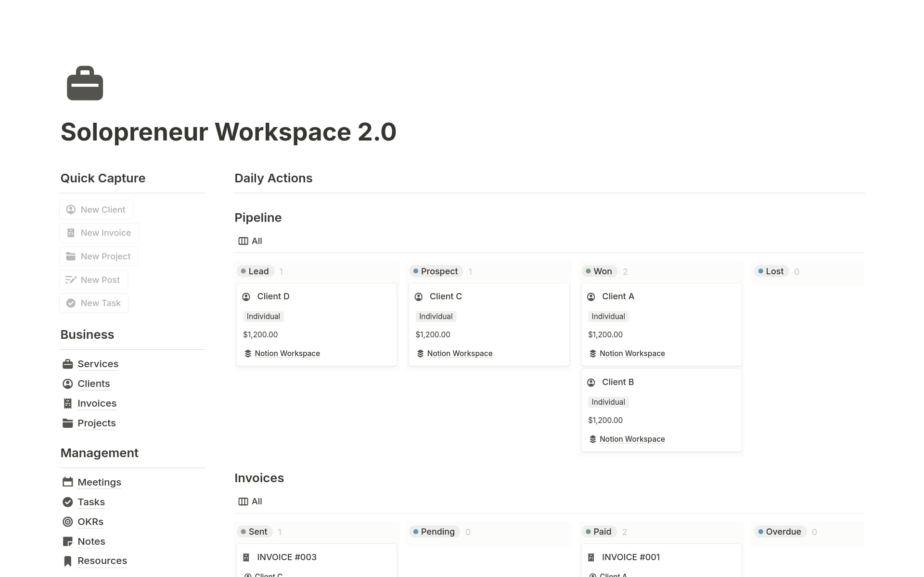
Task: Click the Invoices receipt icon
Action: 68,403
